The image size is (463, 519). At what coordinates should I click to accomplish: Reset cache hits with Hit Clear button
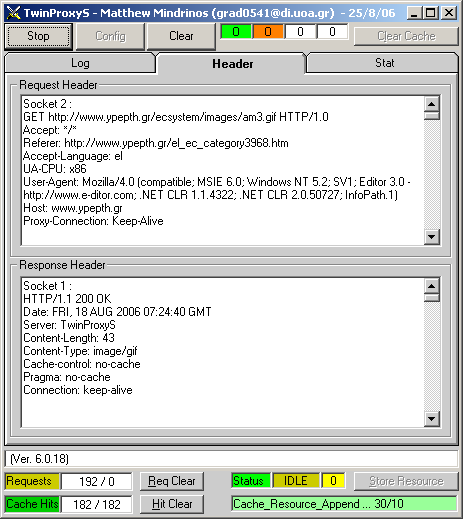point(172,504)
